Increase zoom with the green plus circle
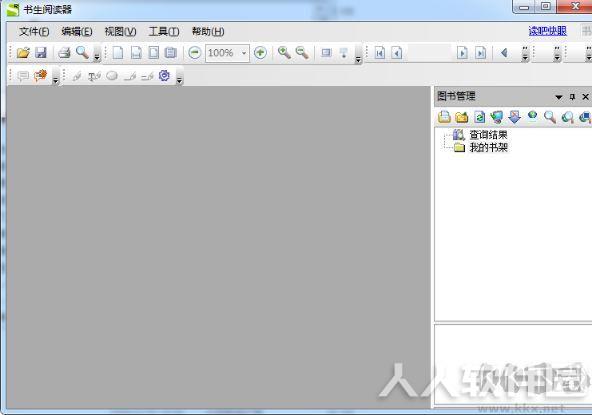 tap(260, 52)
